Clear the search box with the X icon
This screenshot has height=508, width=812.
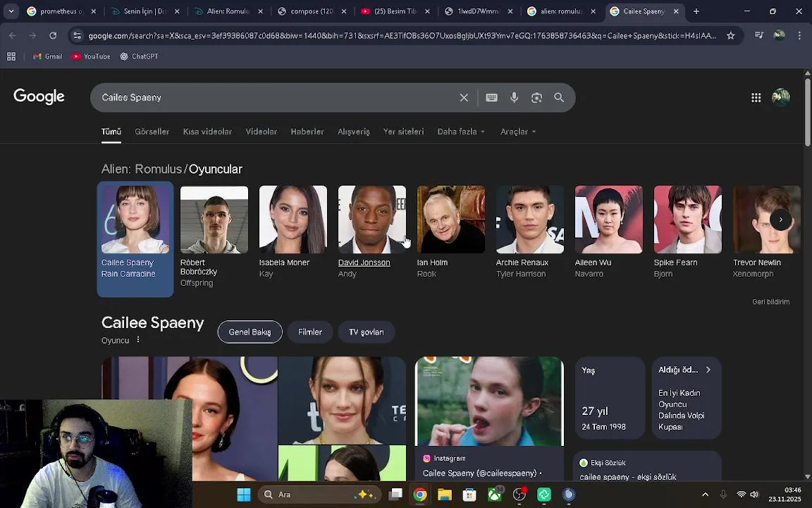pos(464,97)
